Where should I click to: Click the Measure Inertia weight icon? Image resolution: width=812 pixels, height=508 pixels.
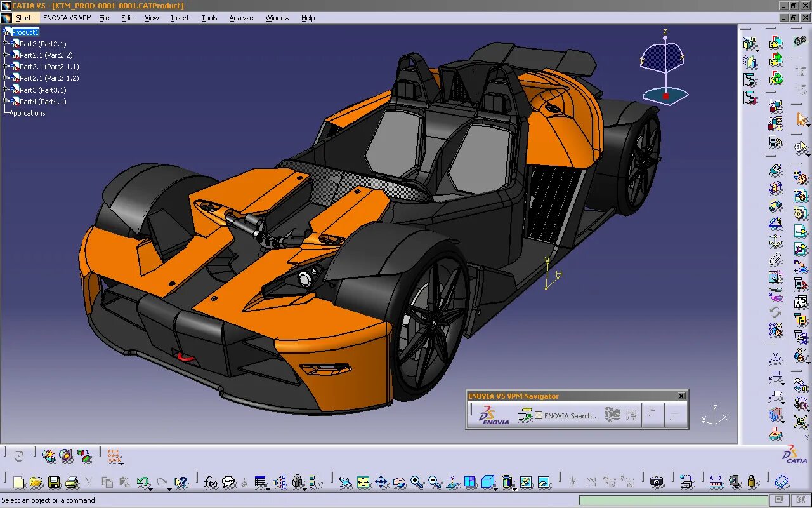pyautogui.click(x=752, y=482)
